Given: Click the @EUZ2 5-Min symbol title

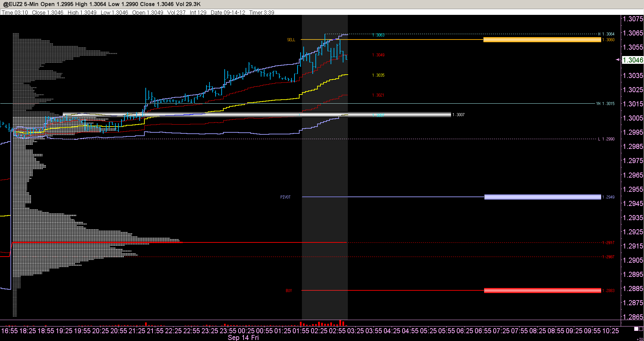Looking at the screenshot, I should click(x=22, y=4).
